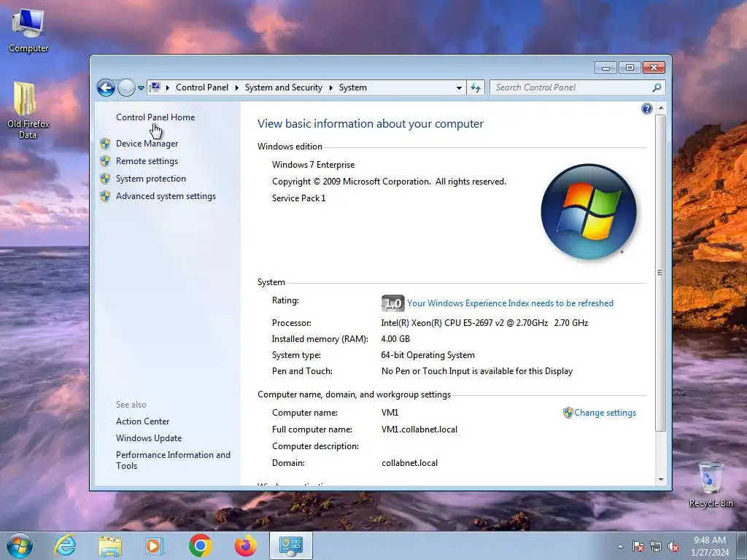Open the Start menu orb

coord(20,545)
